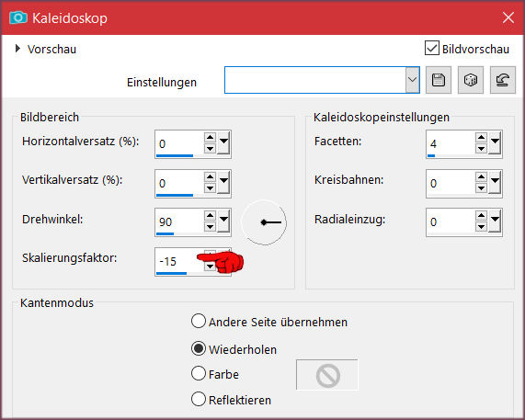Open Drehwinkel slider dropdown arrow

pos(223,221)
